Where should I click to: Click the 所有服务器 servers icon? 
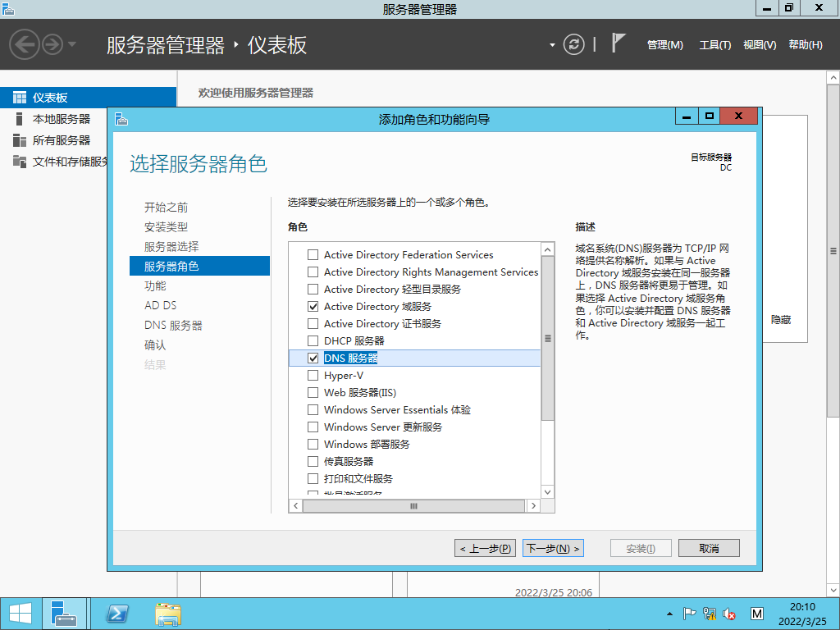point(20,140)
